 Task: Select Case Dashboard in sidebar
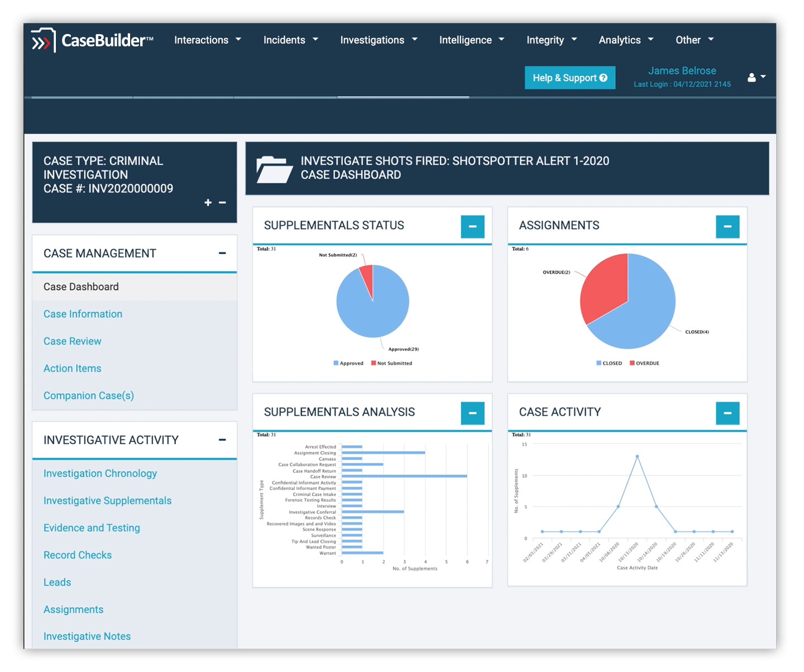point(81,287)
